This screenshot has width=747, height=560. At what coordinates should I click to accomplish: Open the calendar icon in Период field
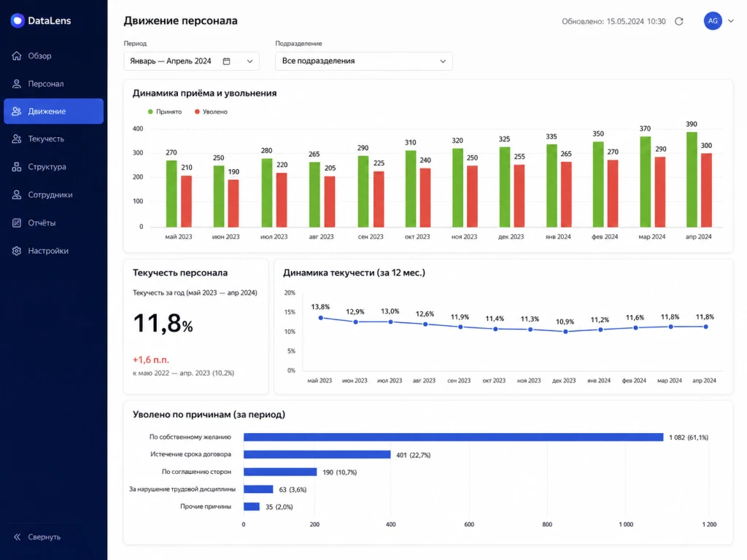pos(227,61)
